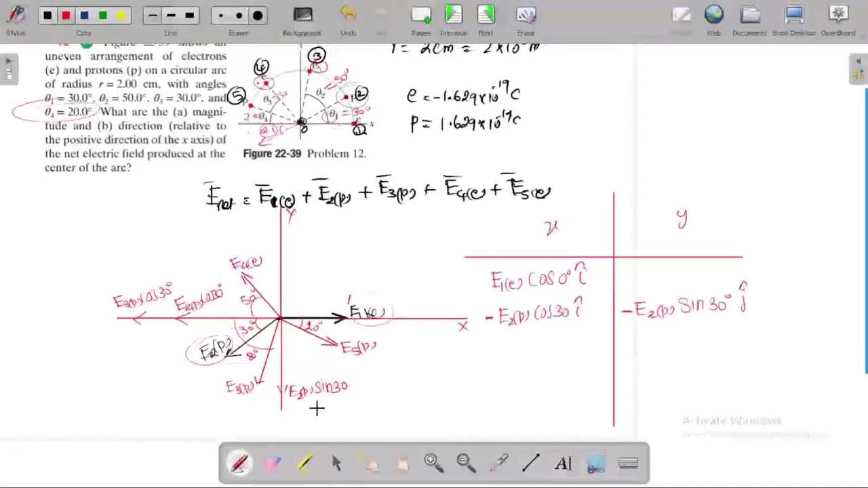Pick the smallest eraser size

[x=220, y=16]
